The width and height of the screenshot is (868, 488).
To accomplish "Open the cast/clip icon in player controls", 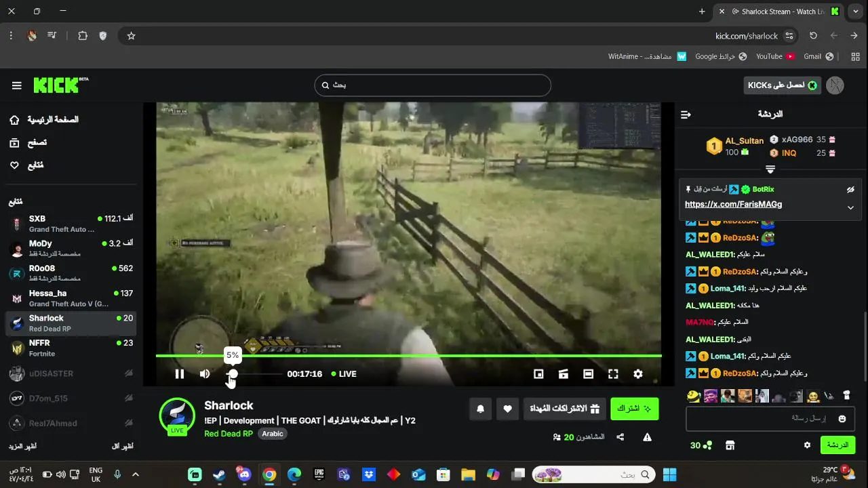I will tap(563, 373).
